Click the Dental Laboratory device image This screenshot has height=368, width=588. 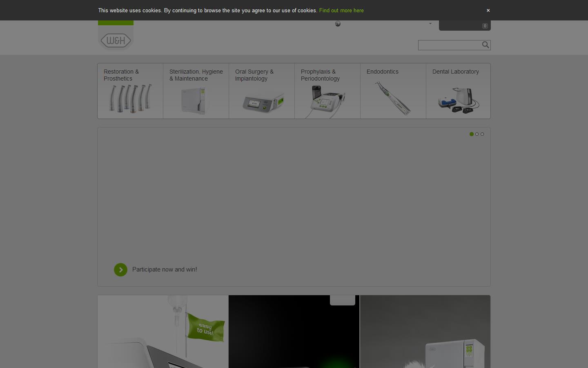click(458, 101)
